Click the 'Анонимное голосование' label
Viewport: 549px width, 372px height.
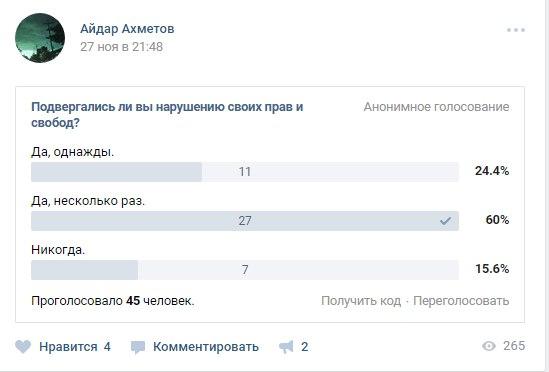coord(436,107)
